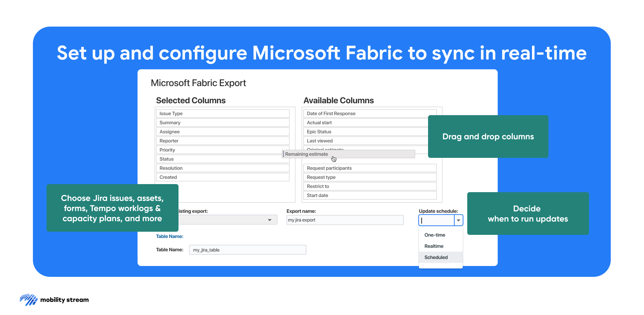Click the Remaining estimate column being dragged

pyautogui.click(x=349, y=154)
